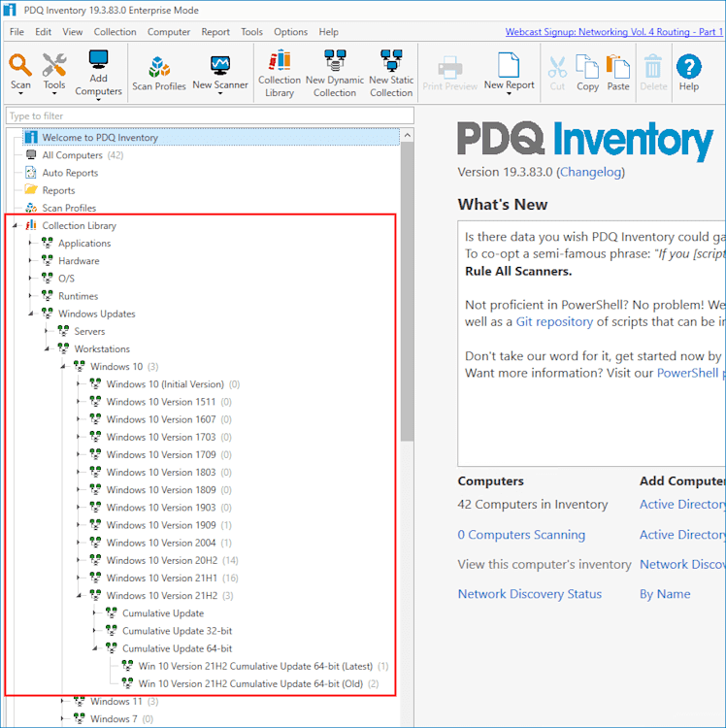This screenshot has width=726, height=728.
Task: Expand the Servers node arrow
Action: (47, 331)
